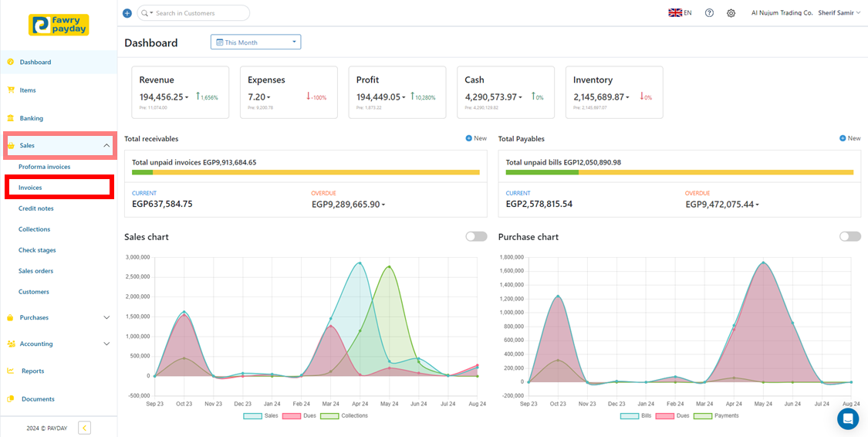The width and height of the screenshot is (868, 437).
Task: Click the English language flag icon
Action: pos(675,13)
